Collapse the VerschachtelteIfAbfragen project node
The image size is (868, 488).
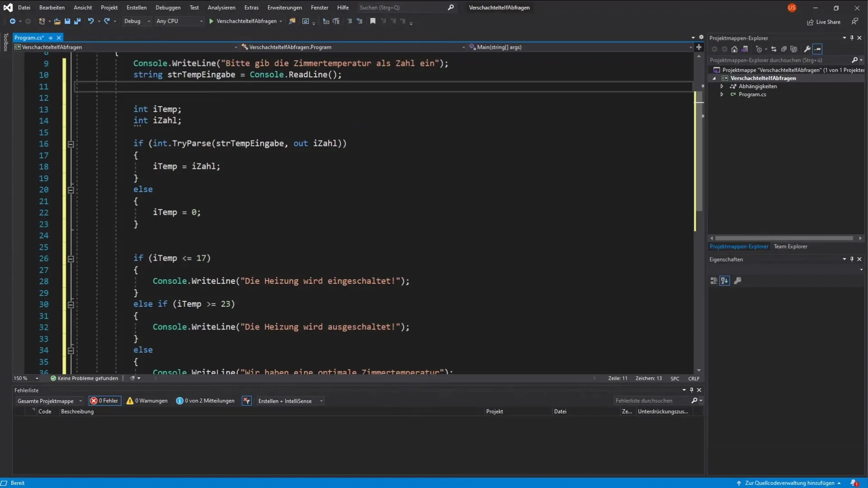coord(714,78)
